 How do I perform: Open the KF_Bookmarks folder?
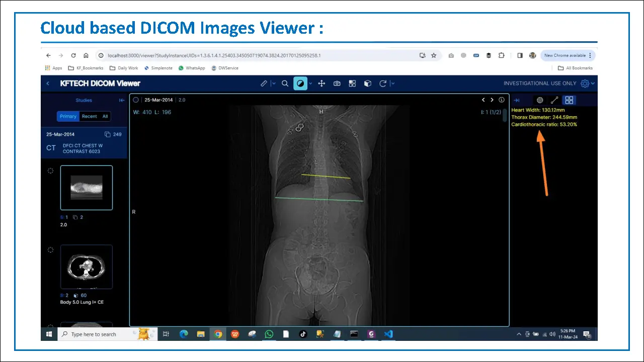pos(86,68)
